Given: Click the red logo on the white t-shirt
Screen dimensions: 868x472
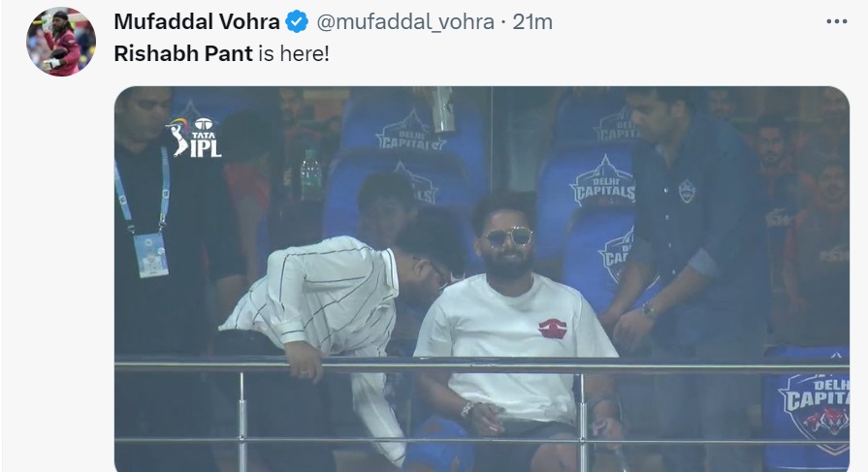Looking at the screenshot, I should click(552, 329).
